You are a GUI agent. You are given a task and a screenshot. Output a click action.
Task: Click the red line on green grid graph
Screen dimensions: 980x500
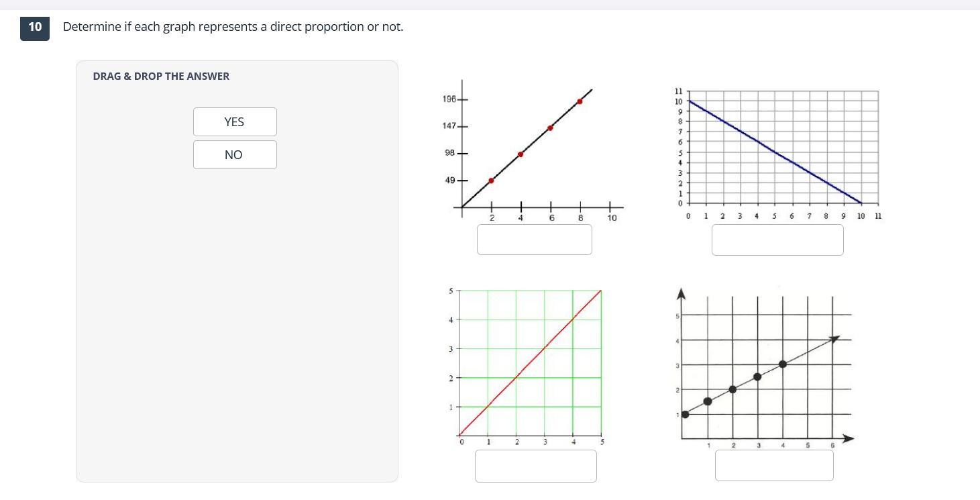click(x=530, y=363)
